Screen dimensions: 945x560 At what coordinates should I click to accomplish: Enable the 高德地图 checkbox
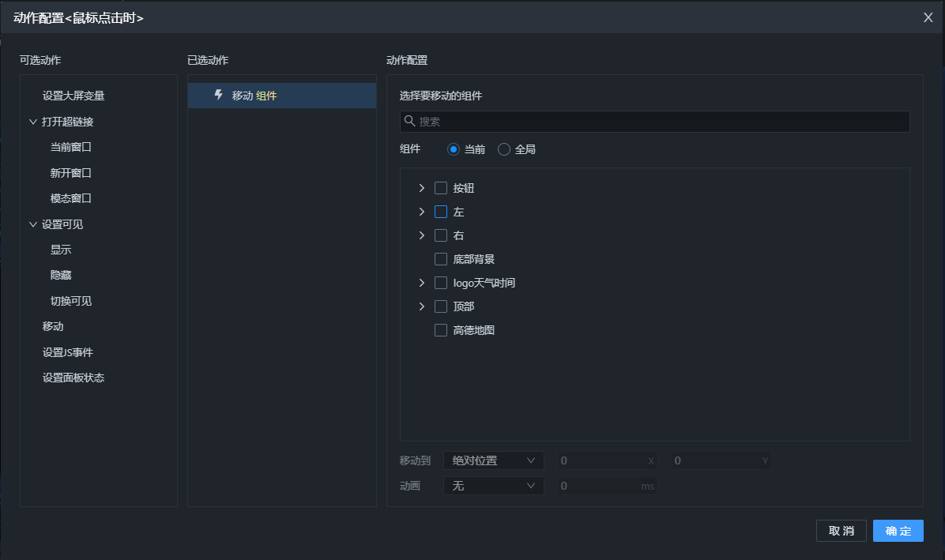(x=441, y=330)
